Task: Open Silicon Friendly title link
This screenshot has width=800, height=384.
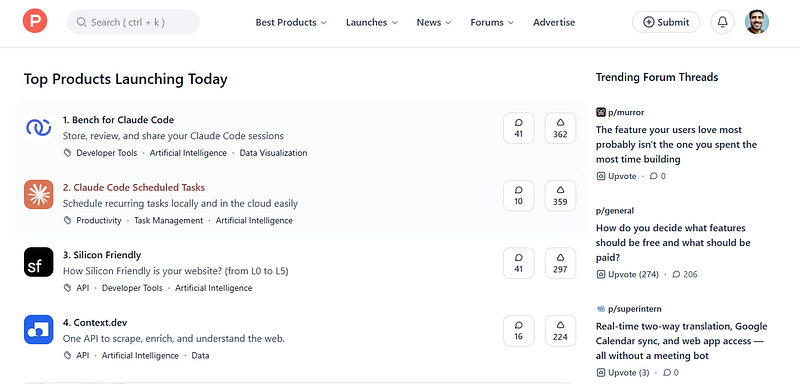Action: pos(102,255)
